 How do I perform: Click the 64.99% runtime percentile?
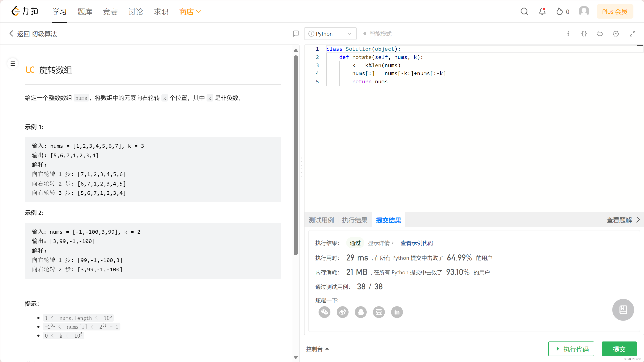tap(459, 257)
